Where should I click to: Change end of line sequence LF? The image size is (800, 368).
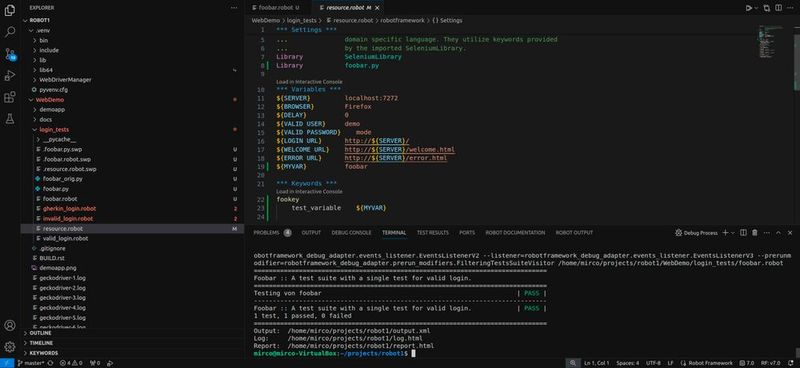click(x=670, y=363)
